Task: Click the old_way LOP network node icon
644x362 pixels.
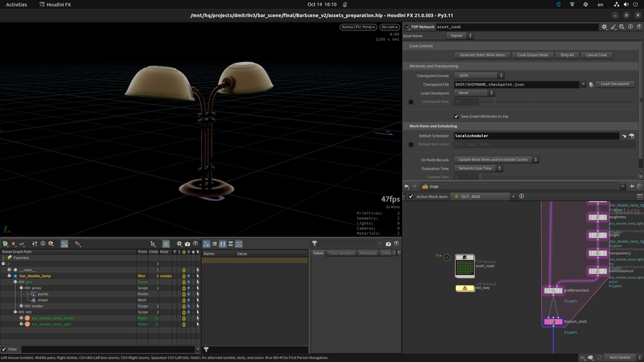Action: click(464, 288)
